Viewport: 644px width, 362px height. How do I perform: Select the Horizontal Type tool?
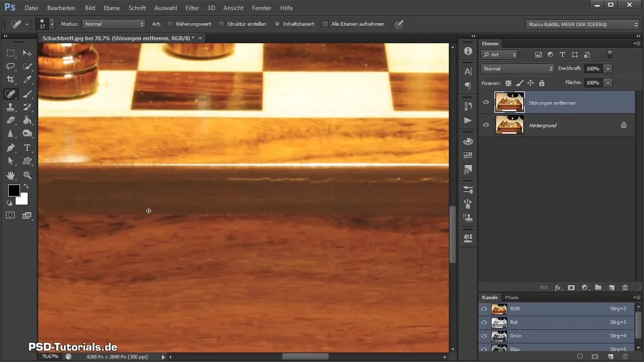(x=28, y=148)
